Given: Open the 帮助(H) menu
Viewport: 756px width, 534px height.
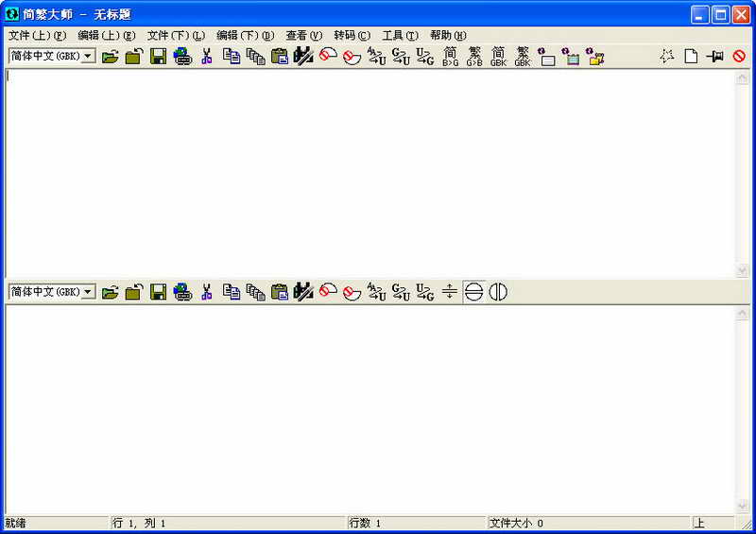Looking at the screenshot, I should 448,35.
